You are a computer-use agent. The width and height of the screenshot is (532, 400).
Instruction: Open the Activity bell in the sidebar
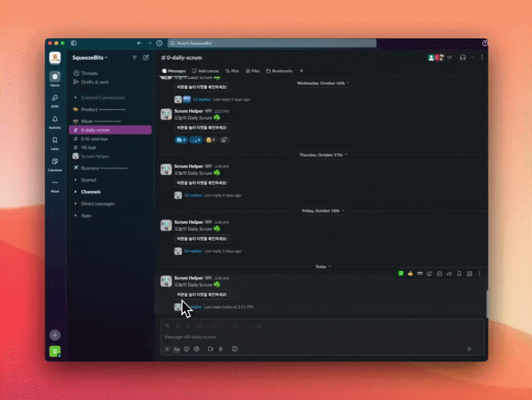coord(54,120)
